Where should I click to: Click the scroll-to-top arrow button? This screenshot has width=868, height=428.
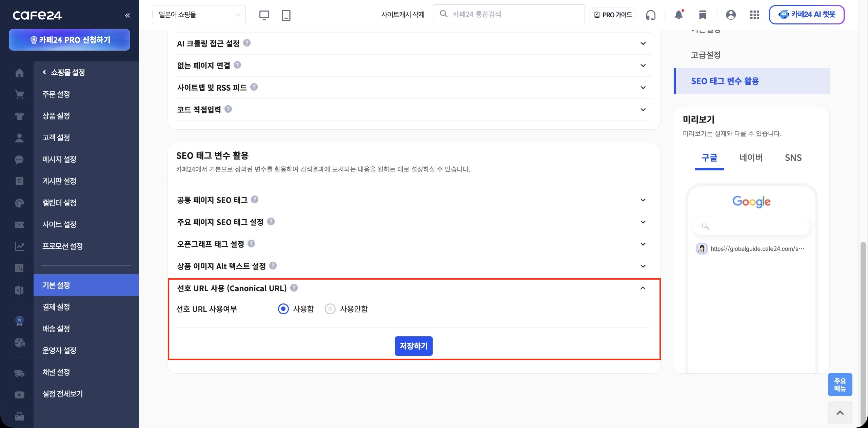pyautogui.click(x=840, y=413)
